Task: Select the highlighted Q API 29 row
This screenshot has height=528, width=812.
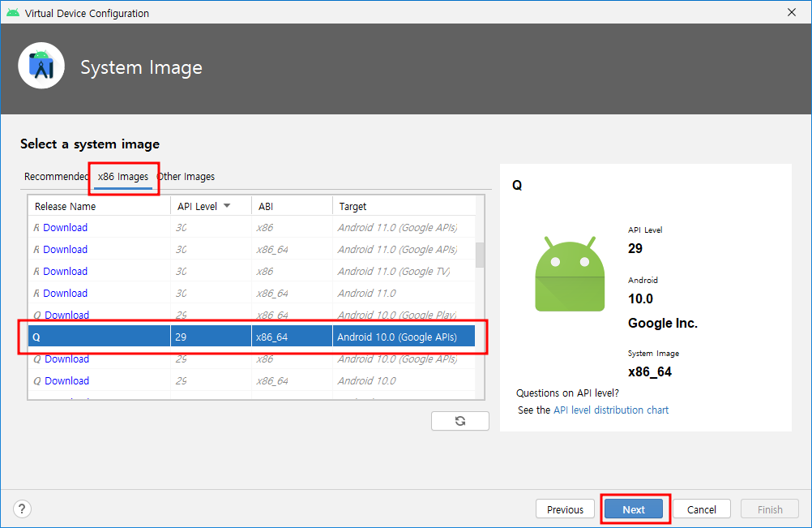Action: [x=252, y=337]
